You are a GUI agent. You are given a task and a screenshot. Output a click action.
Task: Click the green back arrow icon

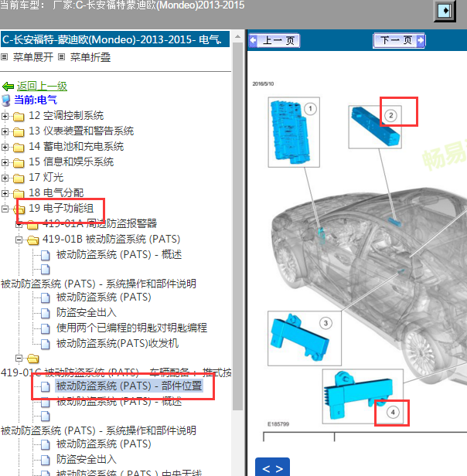pos(8,87)
